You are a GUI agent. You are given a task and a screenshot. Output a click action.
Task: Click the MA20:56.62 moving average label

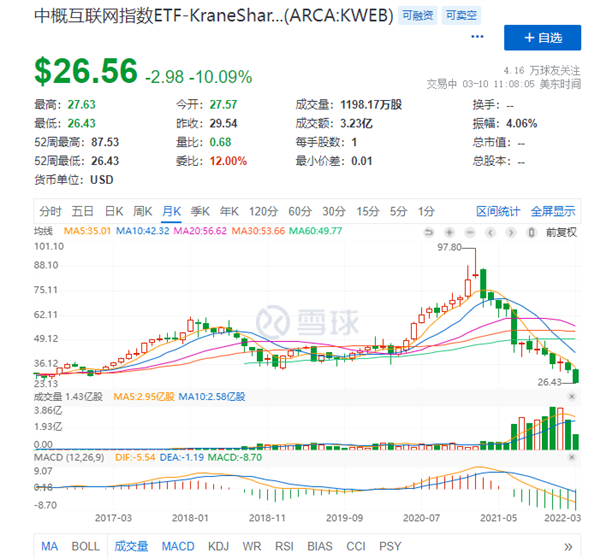[x=200, y=231]
